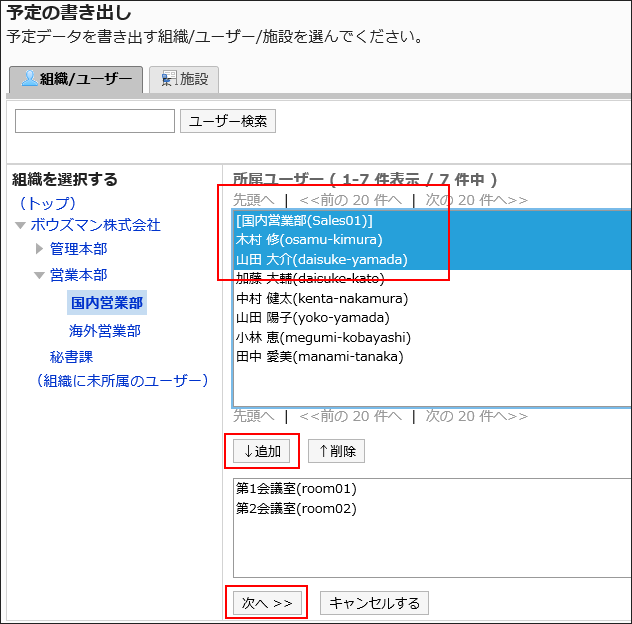This screenshot has height=624, width=632.
Task: Select 田中 愛美(manami-tanaka) in the list
Action: 432,356
